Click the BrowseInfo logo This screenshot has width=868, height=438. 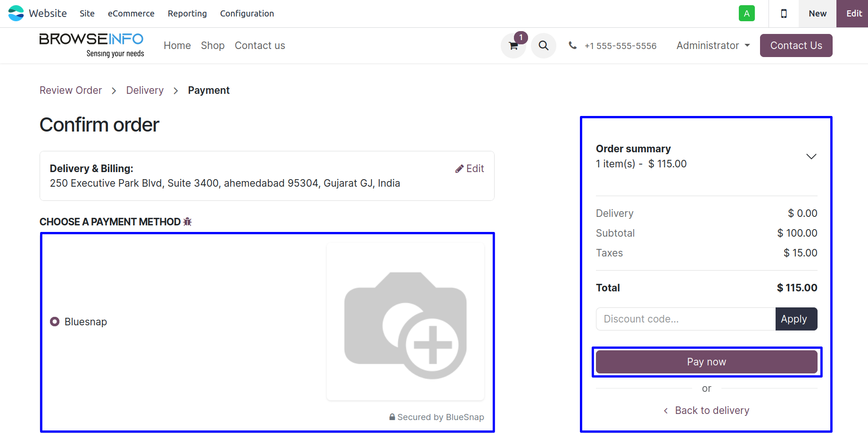tap(91, 45)
